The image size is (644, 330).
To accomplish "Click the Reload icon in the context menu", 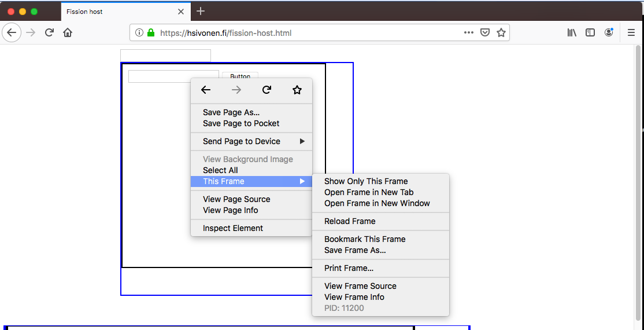I will click(x=267, y=90).
